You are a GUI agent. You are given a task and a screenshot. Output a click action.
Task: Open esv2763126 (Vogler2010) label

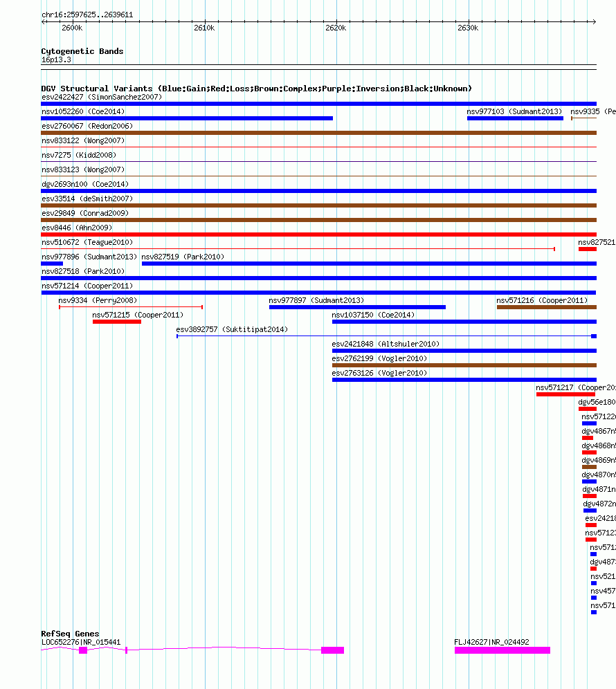pos(379,373)
